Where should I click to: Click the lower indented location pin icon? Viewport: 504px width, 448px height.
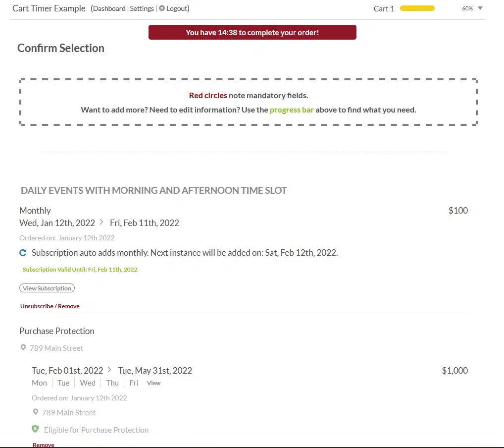tap(35, 412)
